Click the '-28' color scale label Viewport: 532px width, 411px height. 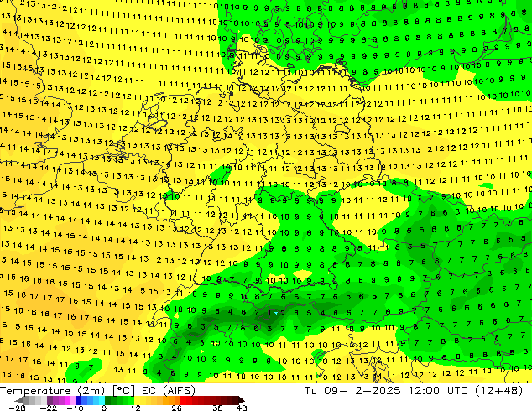(x=17, y=408)
